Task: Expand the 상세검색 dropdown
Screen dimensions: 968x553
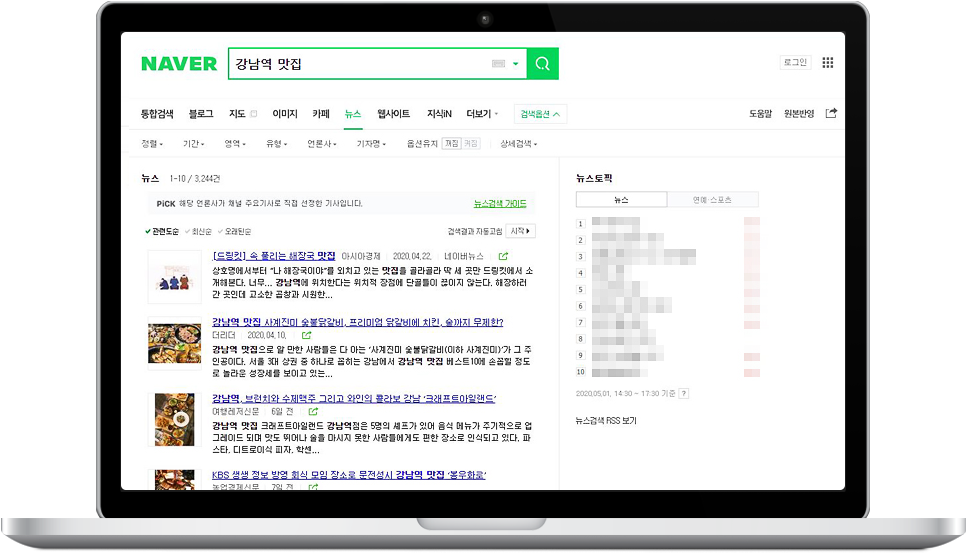Action: [x=519, y=144]
